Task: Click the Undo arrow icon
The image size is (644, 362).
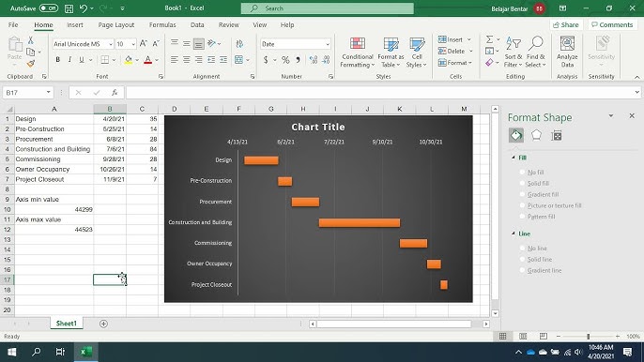Action: tap(84, 8)
